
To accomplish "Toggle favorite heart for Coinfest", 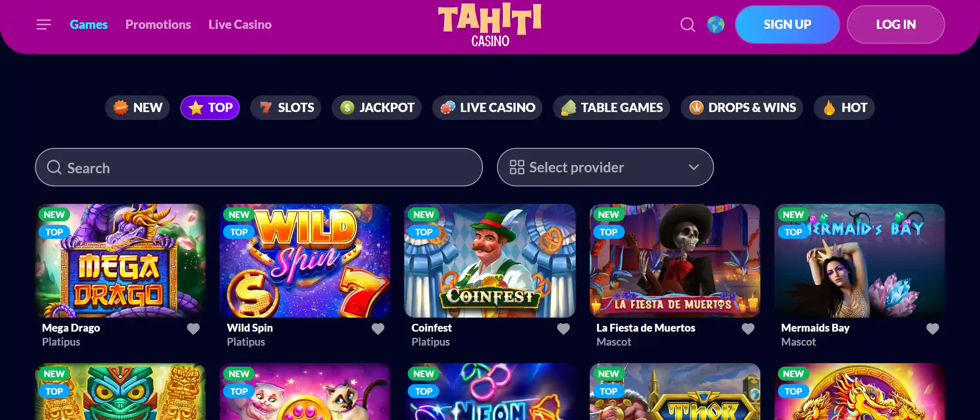I will [x=563, y=329].
